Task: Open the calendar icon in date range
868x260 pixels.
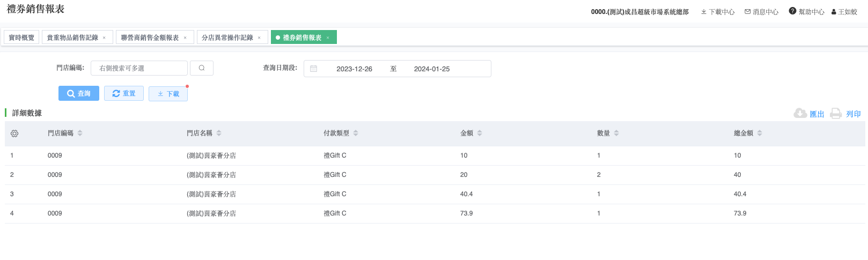Action: tap(314, 69)
